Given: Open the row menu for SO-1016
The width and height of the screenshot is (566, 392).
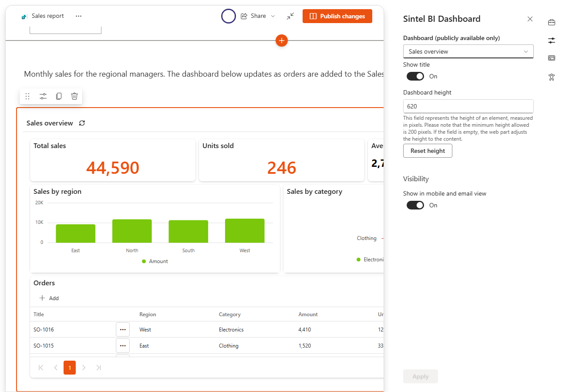Looking at the screenshot, I should pyautogui.click(x=123, y=330).
